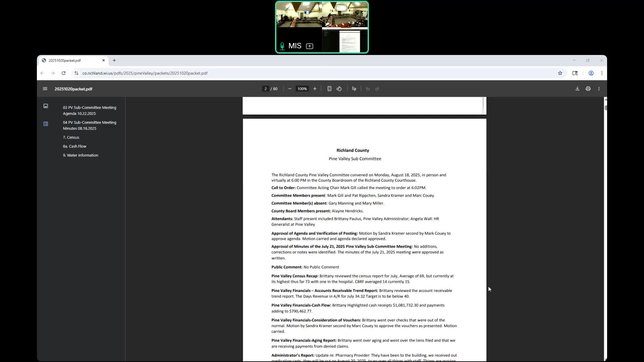The width and height of the screenshot is (644, 362).
Task: Open the 7. Census outline entry
Action: click(71, 137)
